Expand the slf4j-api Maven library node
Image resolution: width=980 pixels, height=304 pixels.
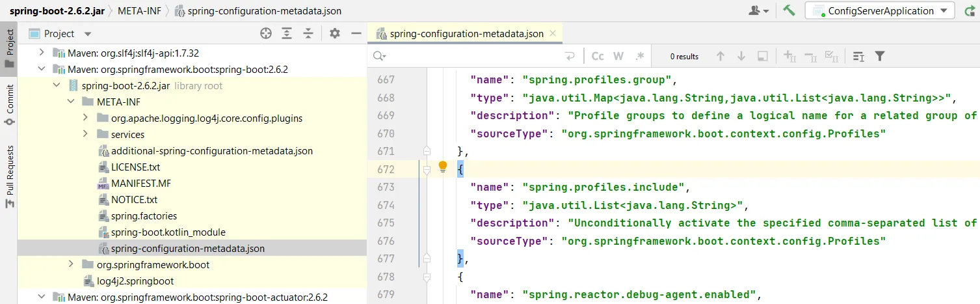[x=42, y=53]
